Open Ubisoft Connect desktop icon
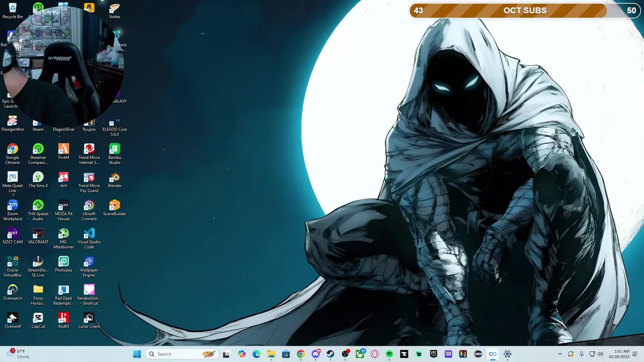The width and height of the screenshot is (644, 362). (89, 210)
